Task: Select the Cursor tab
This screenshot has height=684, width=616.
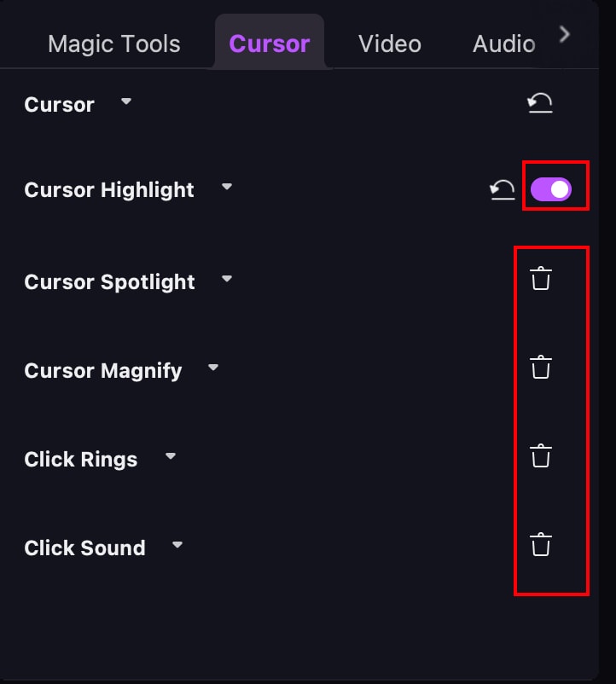Action: coord(270,43)
